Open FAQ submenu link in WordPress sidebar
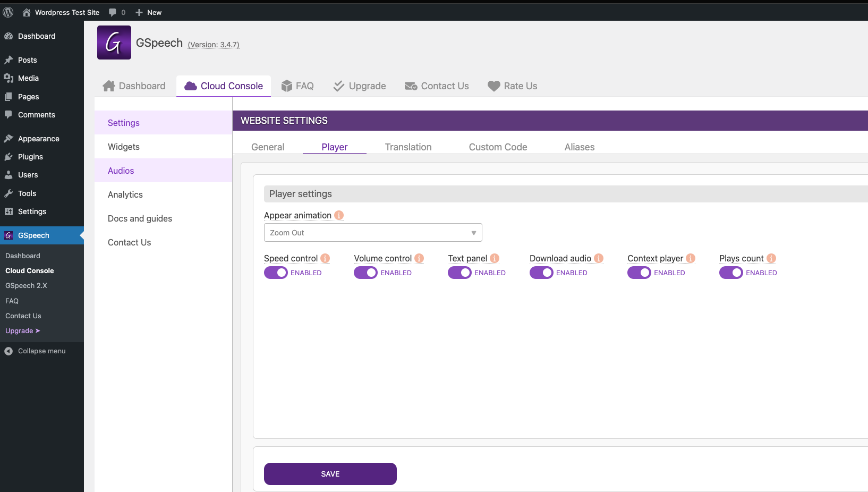The height and width of the screenshot is (492, 868). (x=12, y=301)
